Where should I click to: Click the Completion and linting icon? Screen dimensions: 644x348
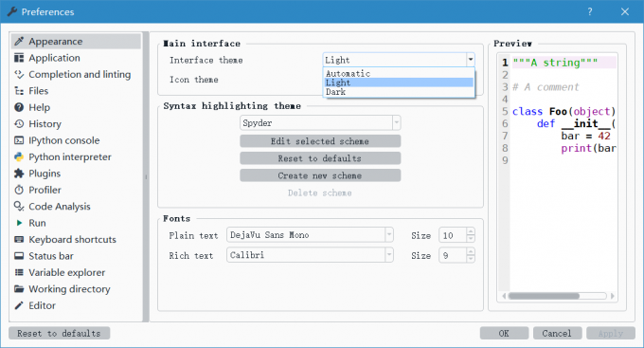pyautogui.click(x=19, y=74)
